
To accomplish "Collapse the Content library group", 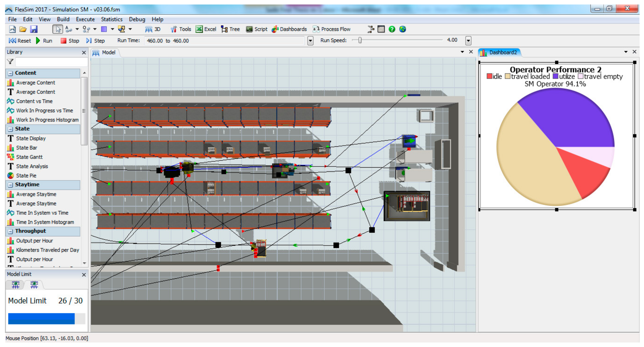I will tap(10, 73).
